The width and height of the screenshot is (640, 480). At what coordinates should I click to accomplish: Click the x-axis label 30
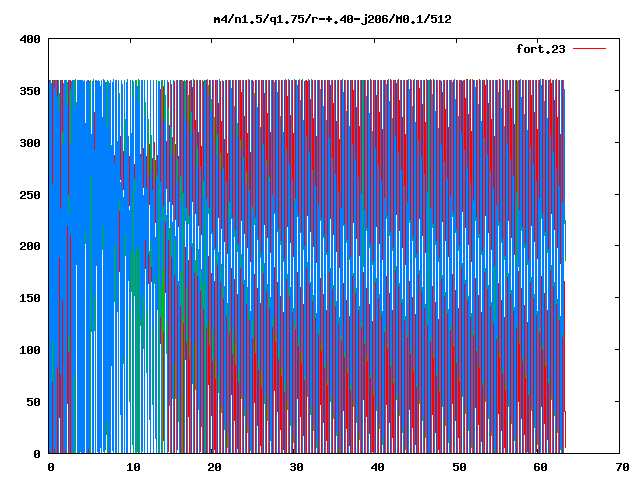point(296,467)
